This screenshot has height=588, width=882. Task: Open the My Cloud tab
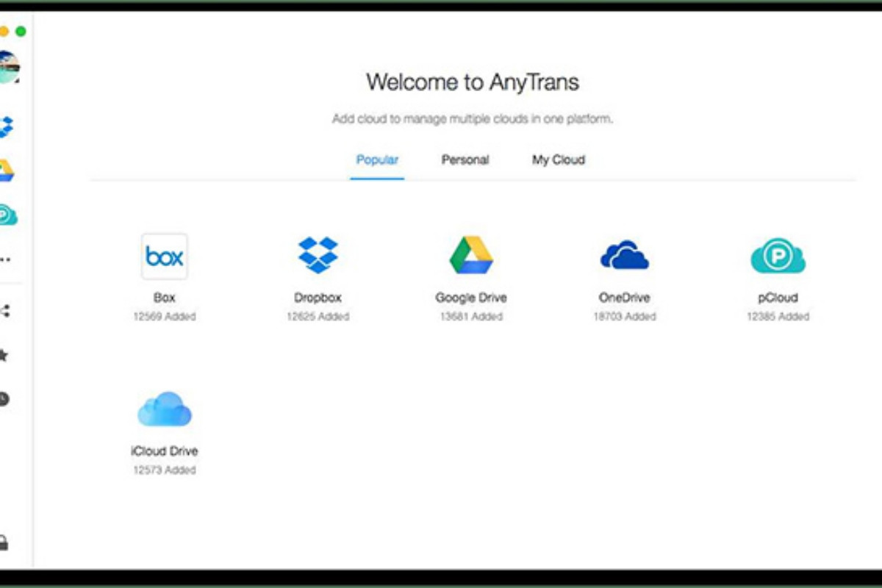pos(559,159)
